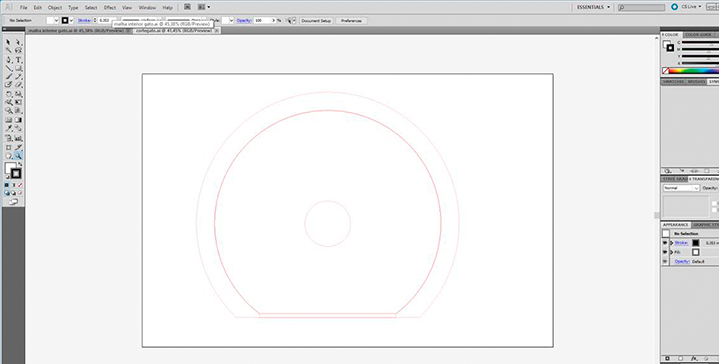Open the blending mode Normal dropdown
Image resolution: width=719 pixels, height=364 pixels.
pyautogui.click(x=681, y=188)
